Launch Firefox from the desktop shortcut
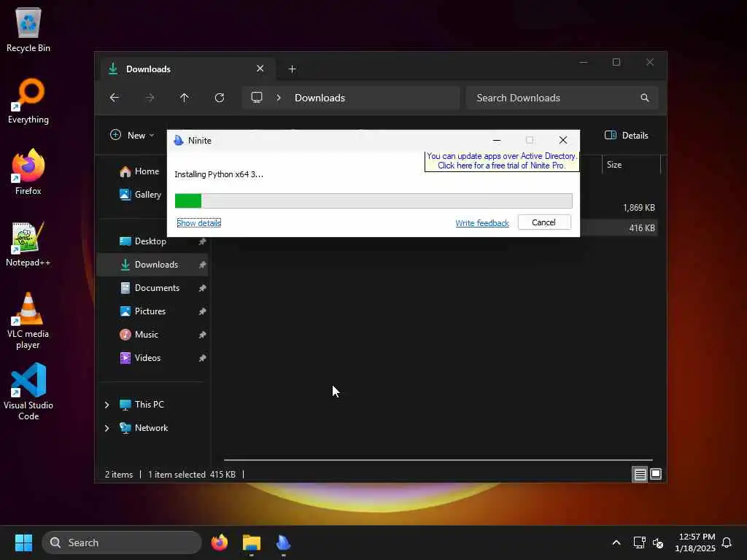The width and height of the screenshot is (747, 560). click(x=28, y=172)
